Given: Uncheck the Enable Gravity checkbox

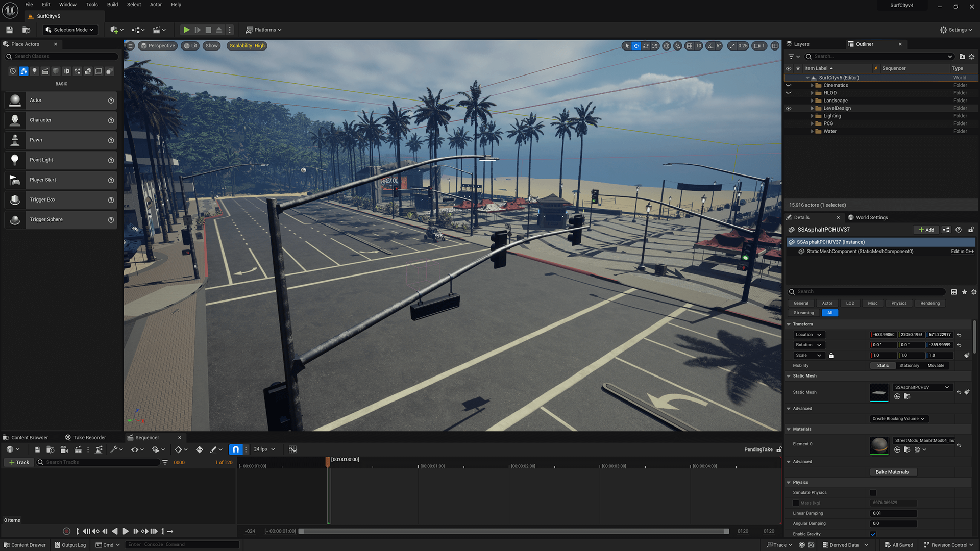Looking at the screenshot, I should point(873,534).
